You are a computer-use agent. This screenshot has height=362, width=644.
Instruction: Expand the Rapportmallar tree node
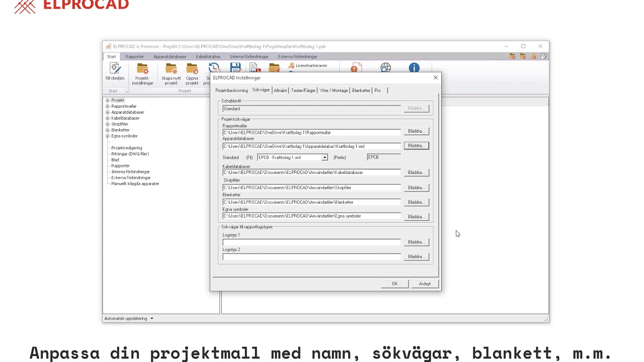107,106
